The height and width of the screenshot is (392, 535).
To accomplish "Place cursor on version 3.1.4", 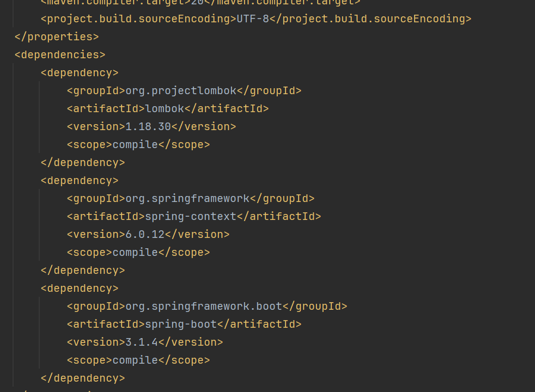I will tap(142, 342).
